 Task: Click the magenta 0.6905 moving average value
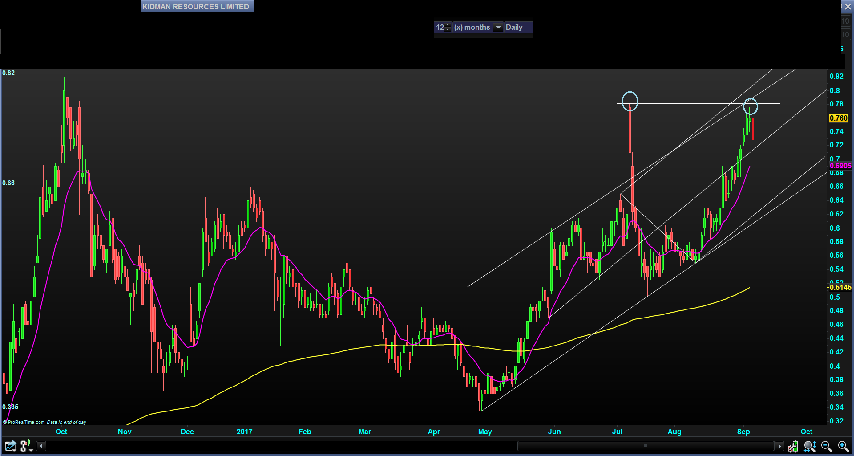[840, 166]
